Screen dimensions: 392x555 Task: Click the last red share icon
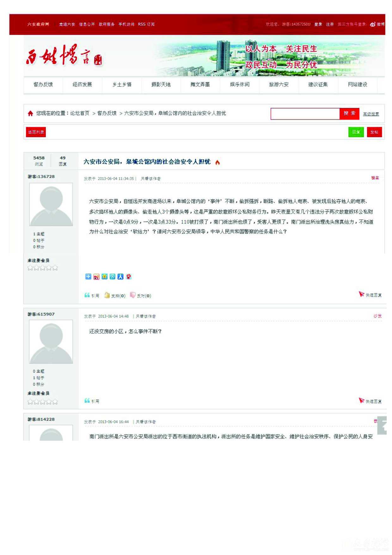(129, 277)
